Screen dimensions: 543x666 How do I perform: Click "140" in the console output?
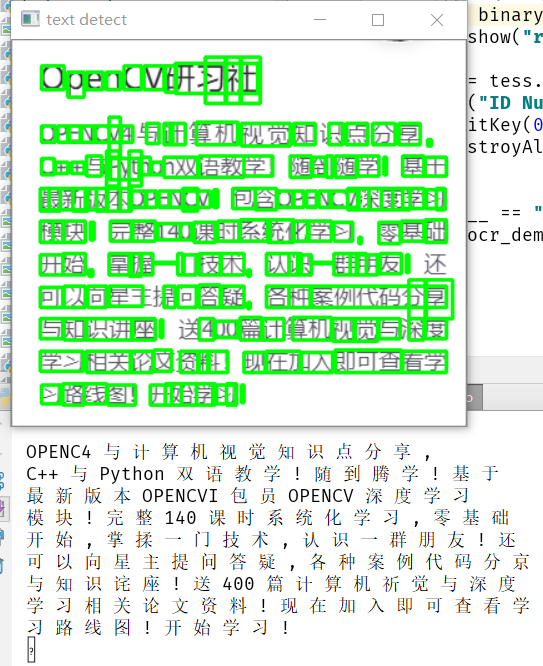[180, 518]
